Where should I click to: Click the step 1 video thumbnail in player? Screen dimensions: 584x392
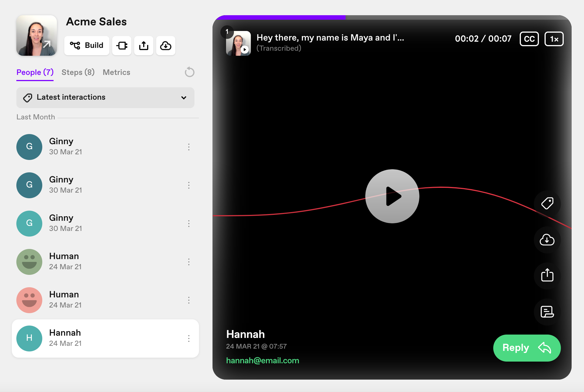[238, 43]
